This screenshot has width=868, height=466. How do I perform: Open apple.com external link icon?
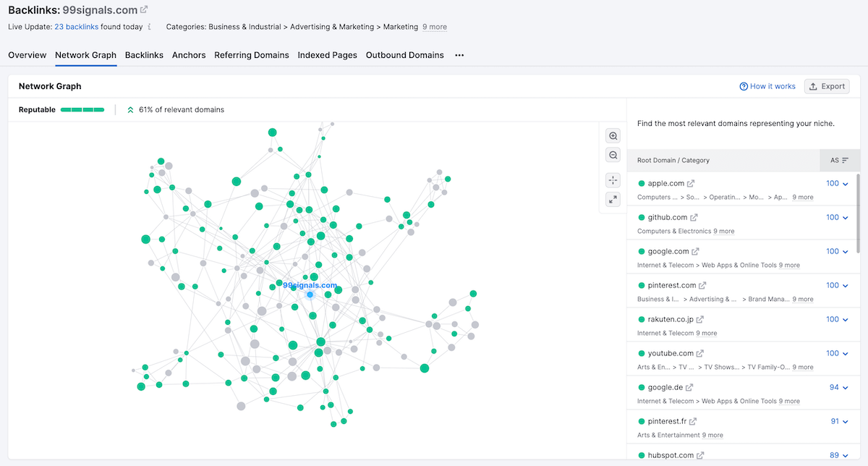[x=691, y=184]
